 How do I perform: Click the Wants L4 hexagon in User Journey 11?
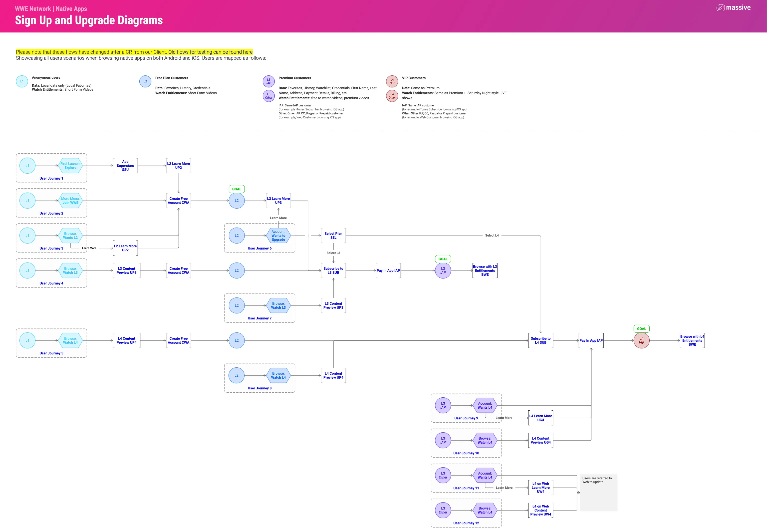pos(485,476)
